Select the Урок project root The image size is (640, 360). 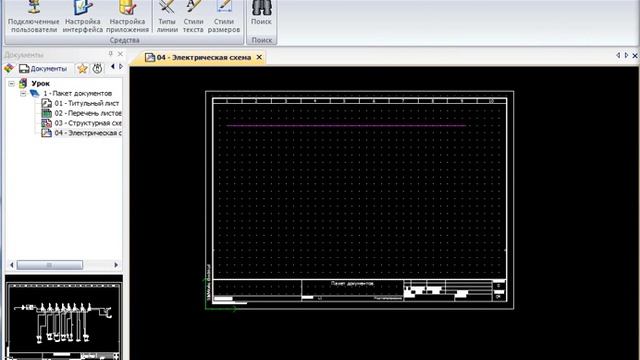tap(40, 84)
